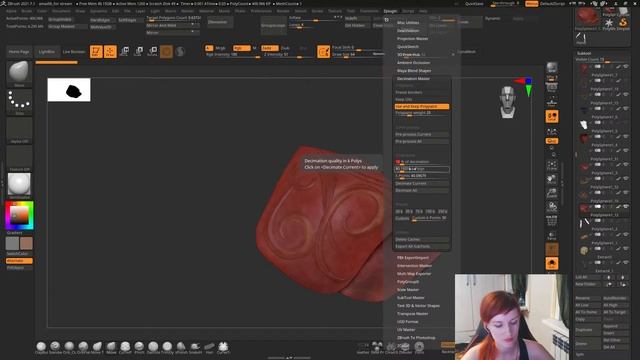Toggle the Floor grid icon
The image size is (640, 360).
coord(552,102)
